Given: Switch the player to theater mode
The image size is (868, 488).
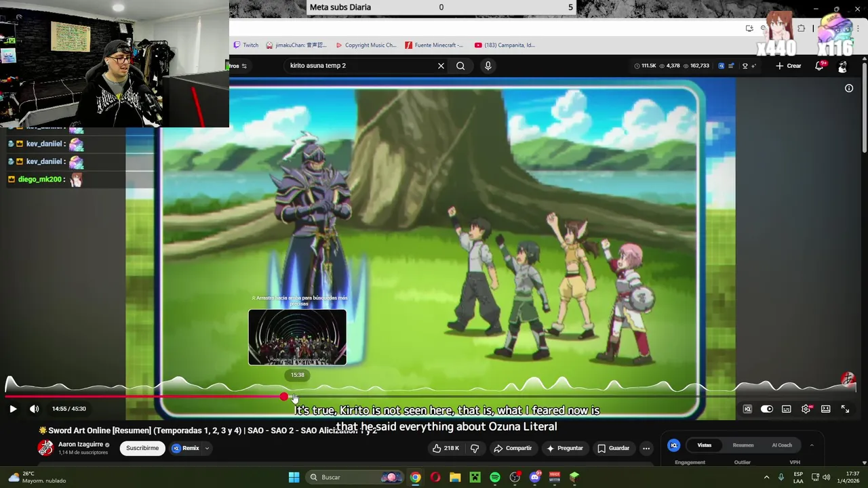Looking at the screenshot, I should point(826,409).
